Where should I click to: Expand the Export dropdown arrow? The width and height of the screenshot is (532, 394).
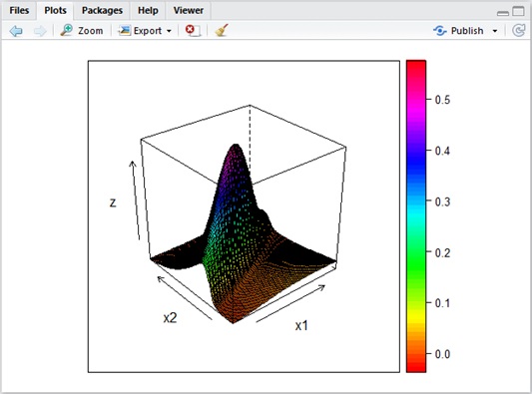click(169, 31)
